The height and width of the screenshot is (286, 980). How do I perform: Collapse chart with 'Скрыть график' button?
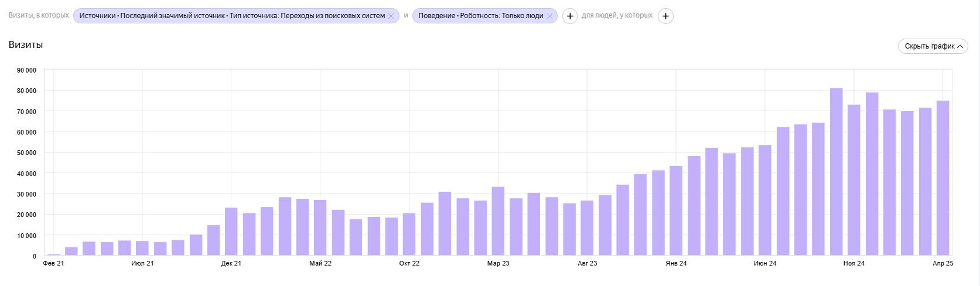933,46
